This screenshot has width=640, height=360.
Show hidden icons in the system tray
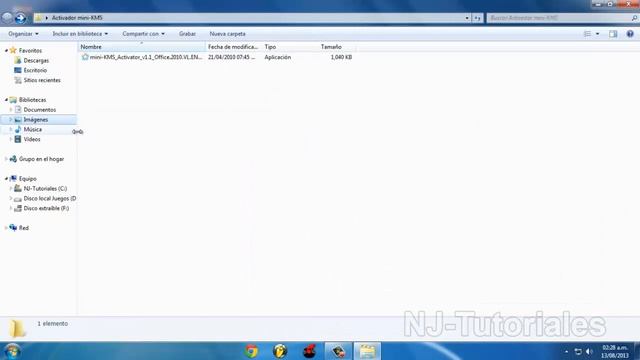coord(566,351)
